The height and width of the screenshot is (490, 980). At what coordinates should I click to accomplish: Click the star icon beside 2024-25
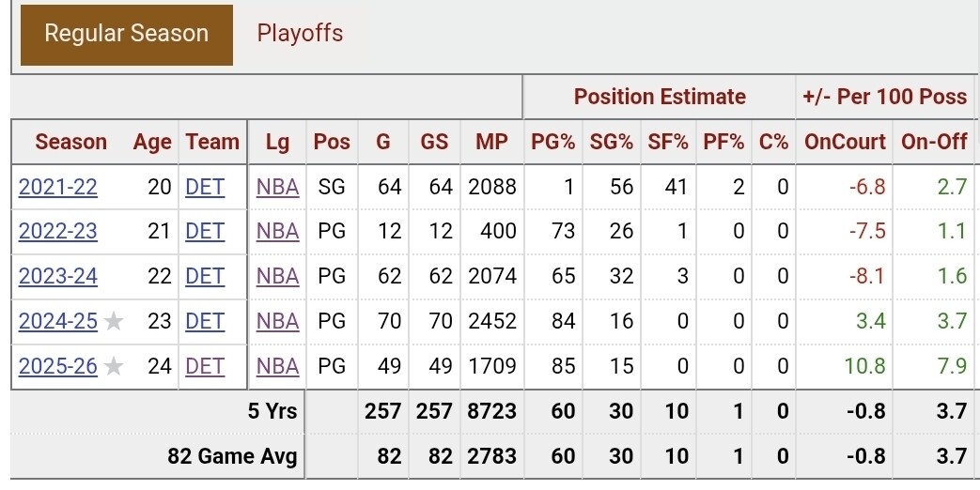click(x=114, y=321)
